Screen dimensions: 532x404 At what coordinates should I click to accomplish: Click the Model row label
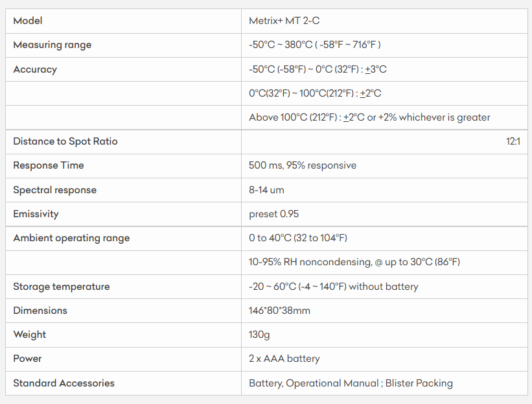pyautogui.click(x=28, y=21)
